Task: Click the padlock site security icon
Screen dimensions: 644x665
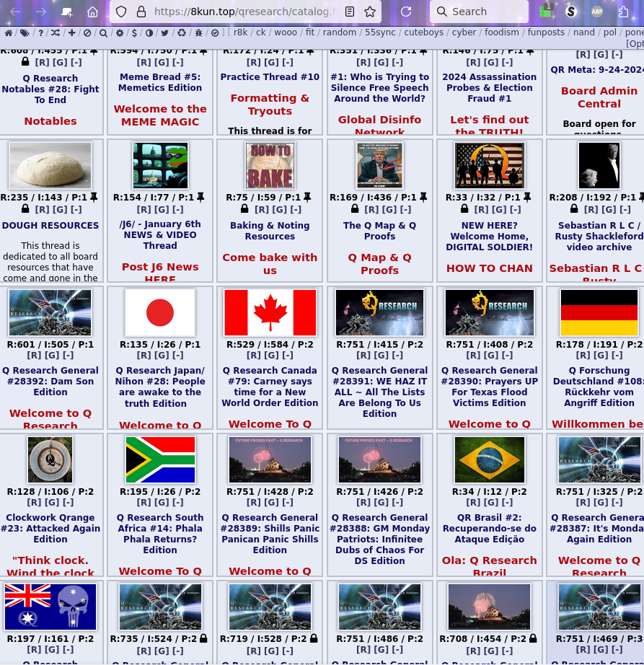Action: (x=141, y=12)
